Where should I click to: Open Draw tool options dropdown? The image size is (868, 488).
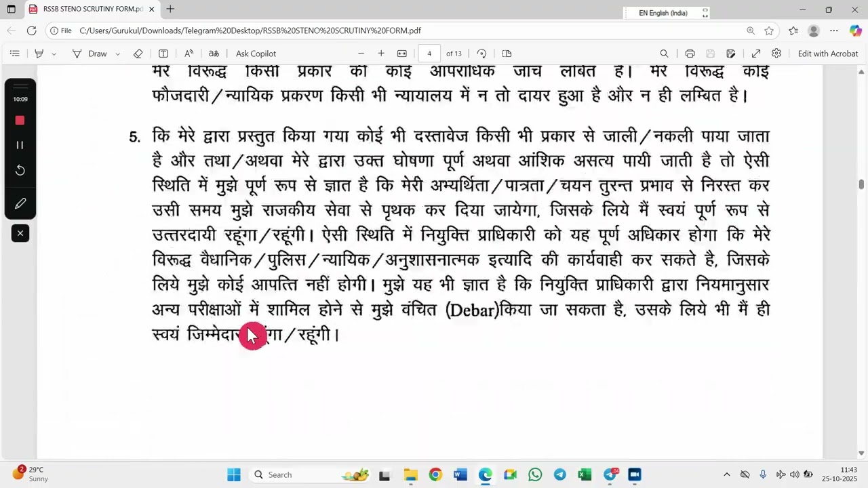pos(117,54)
